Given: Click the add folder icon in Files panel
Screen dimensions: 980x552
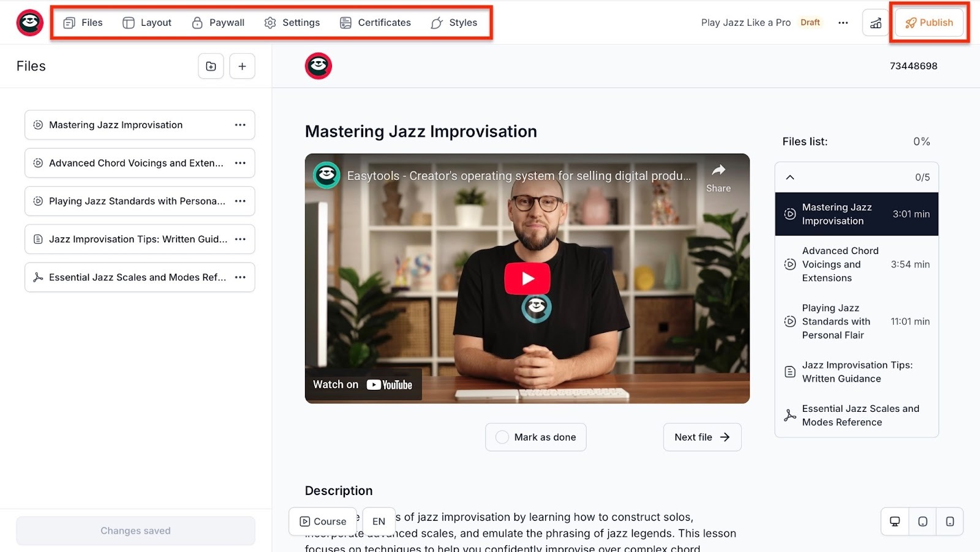Looking at the screenshot, I should coord(211,66).
